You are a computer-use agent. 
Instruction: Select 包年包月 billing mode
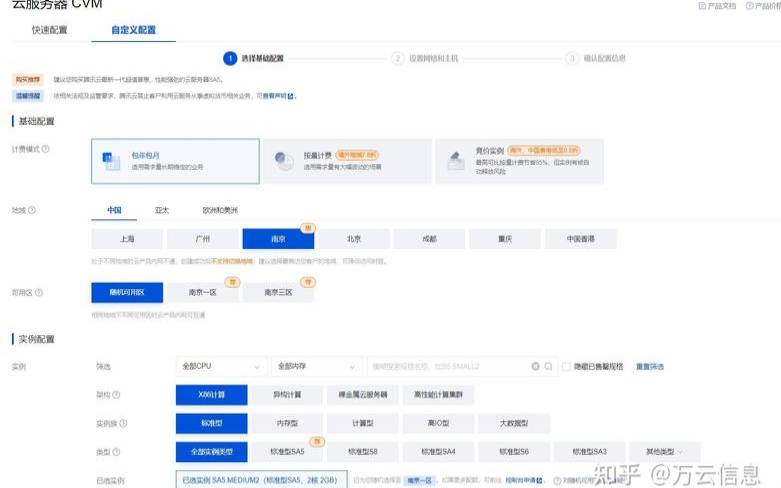[175, 161]
